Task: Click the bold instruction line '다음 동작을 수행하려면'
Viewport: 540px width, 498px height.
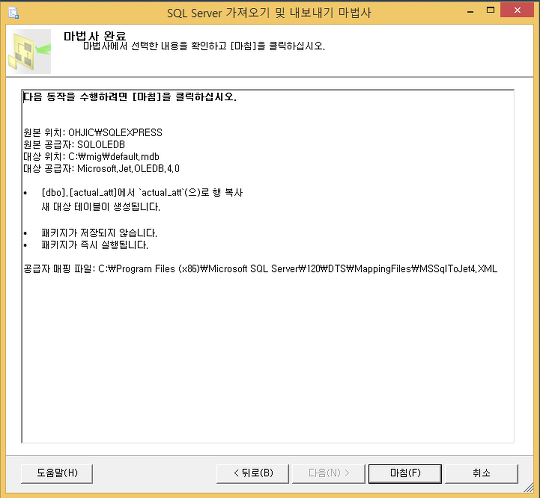Action: point(130,97)
